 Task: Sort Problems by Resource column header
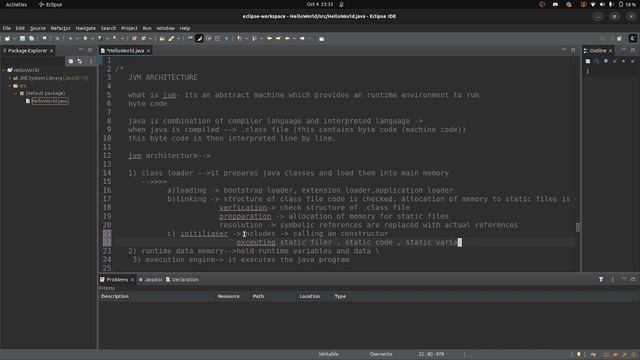pos(228,296)
